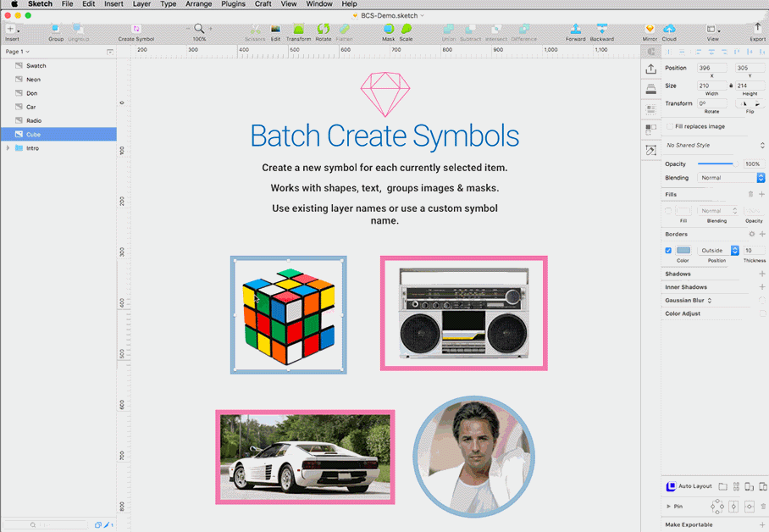Viewport: 769px width, 532px height.
Task: Toggle the aspect ratio lock next to Size
Action: coord(732,86)
